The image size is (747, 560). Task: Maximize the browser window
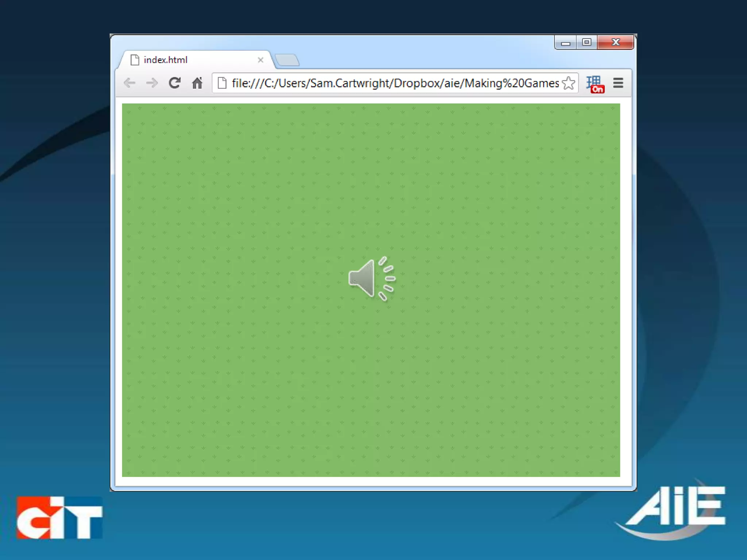point(587,42)
